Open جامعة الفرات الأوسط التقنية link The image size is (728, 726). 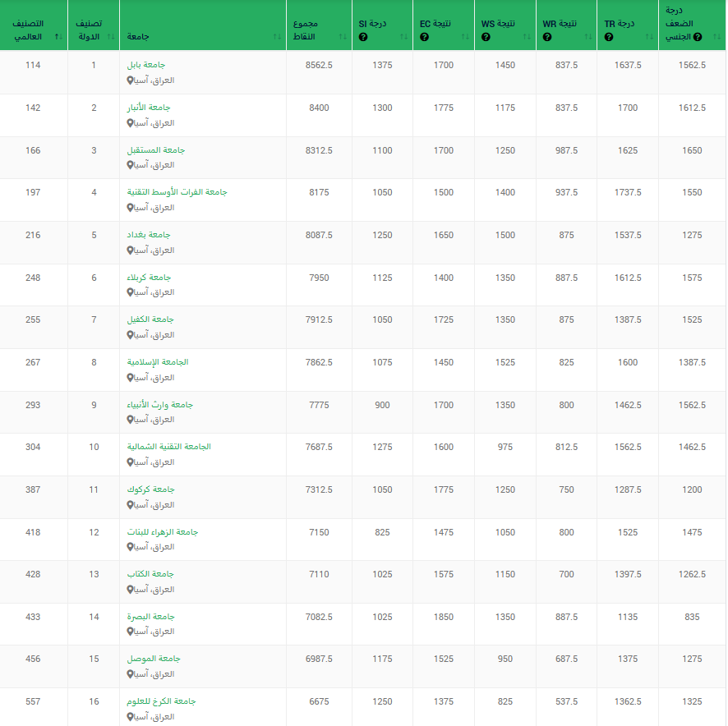click(177, 192)
